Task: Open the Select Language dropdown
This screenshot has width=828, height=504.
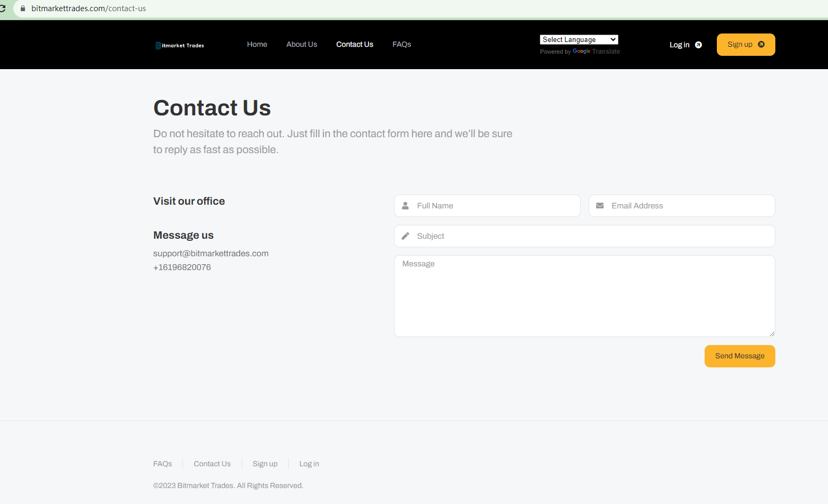Action: pos(579,39)
